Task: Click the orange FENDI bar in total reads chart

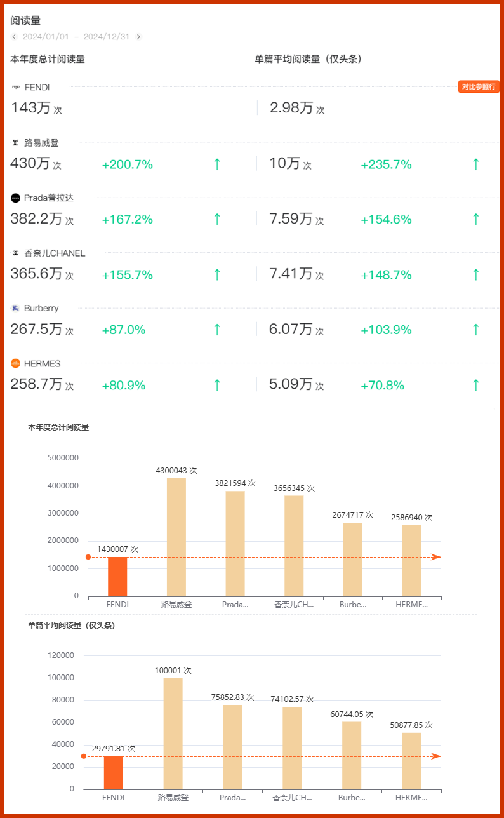Action: pyautogui.click(x=117, y=577)
